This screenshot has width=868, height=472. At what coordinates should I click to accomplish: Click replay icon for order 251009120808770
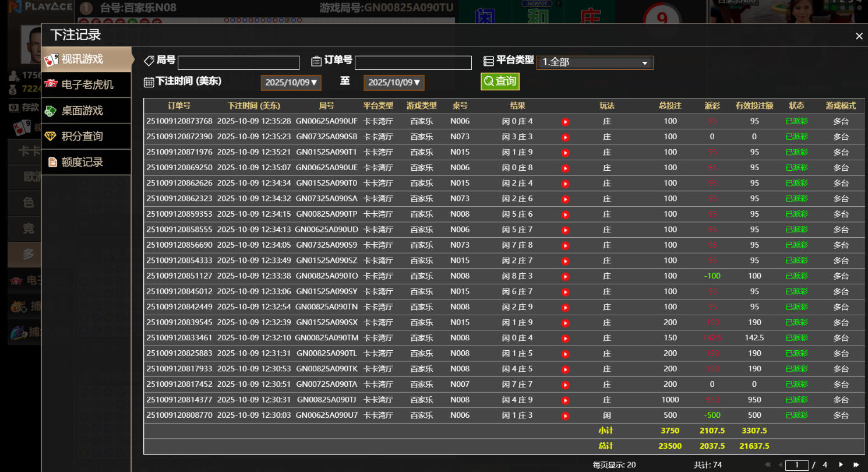pos(565,416)
